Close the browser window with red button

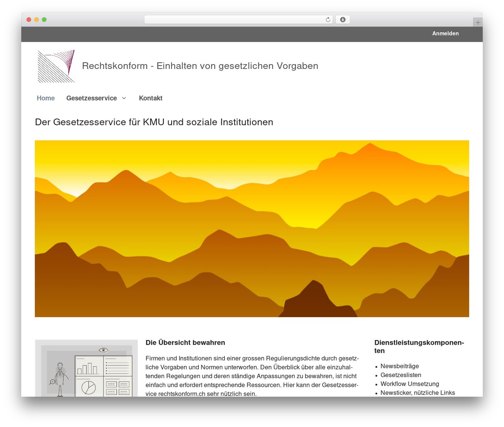pyautogui.click(x=29, y=20)
